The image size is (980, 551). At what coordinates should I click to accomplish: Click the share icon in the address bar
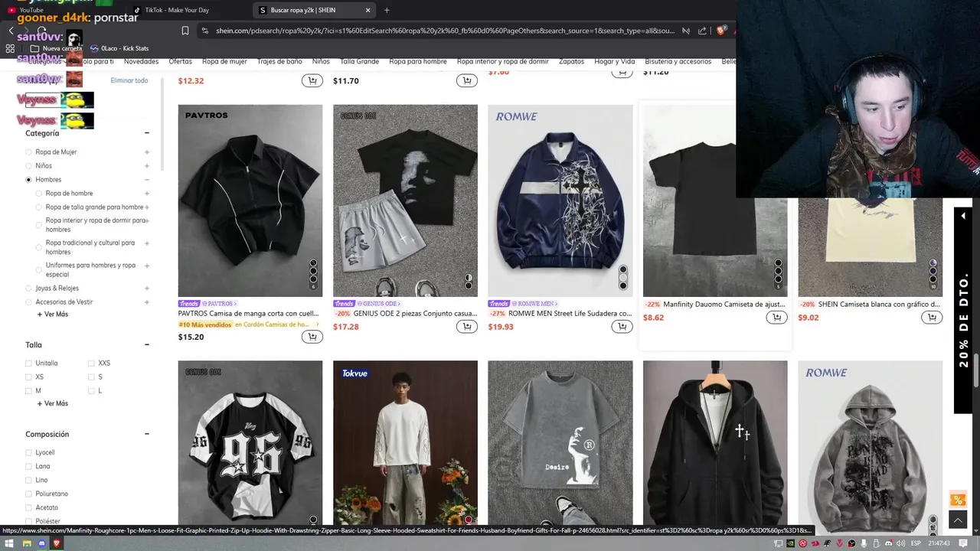point(702,31)
